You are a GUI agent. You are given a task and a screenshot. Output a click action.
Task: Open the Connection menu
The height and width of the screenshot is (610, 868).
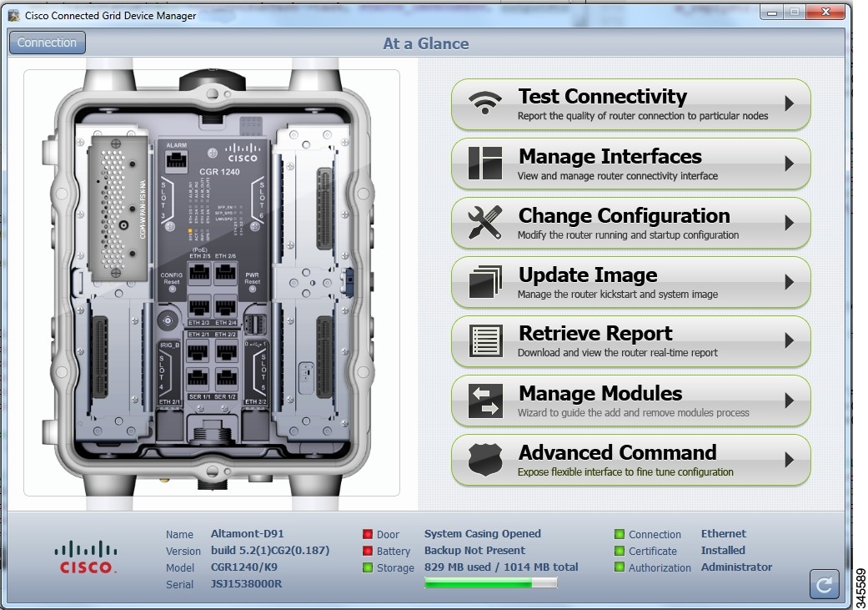[47, 43]
